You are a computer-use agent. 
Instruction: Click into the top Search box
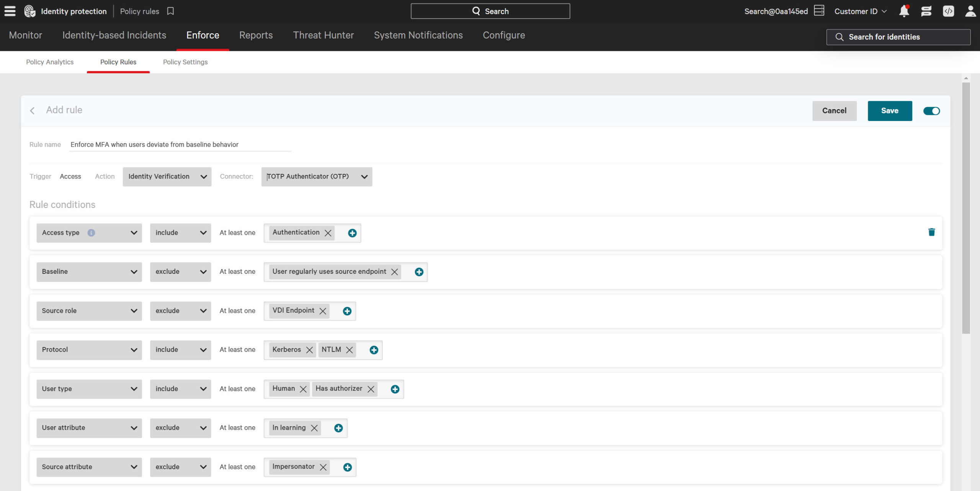click(490, 11)
